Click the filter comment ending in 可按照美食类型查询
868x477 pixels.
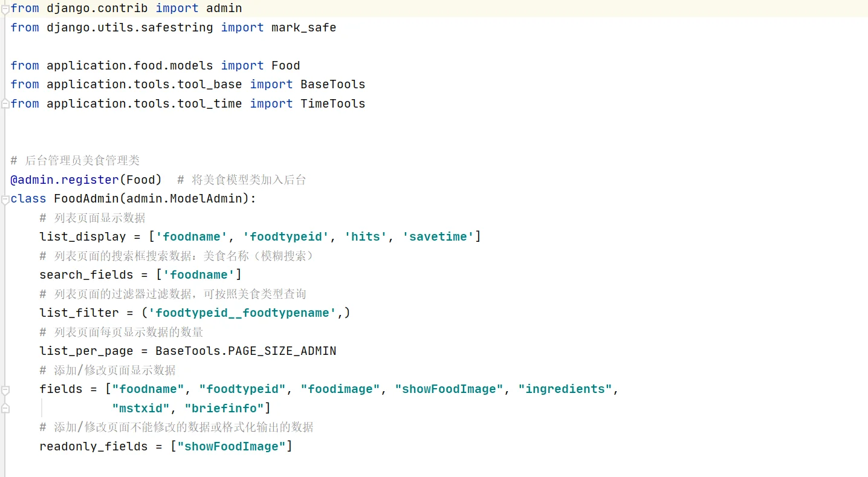(x=173, y=294)
